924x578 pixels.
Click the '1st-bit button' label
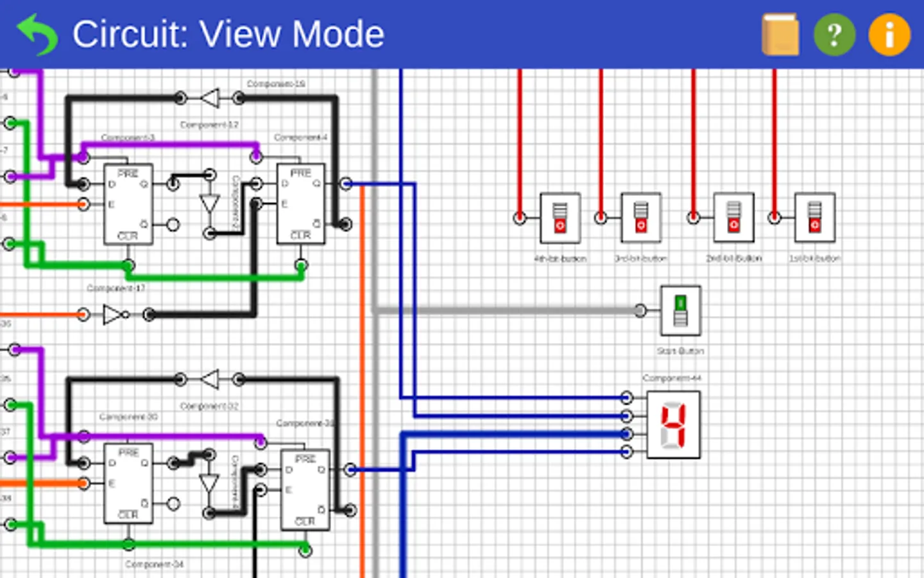pyautogui.click(x=815, y=259)
